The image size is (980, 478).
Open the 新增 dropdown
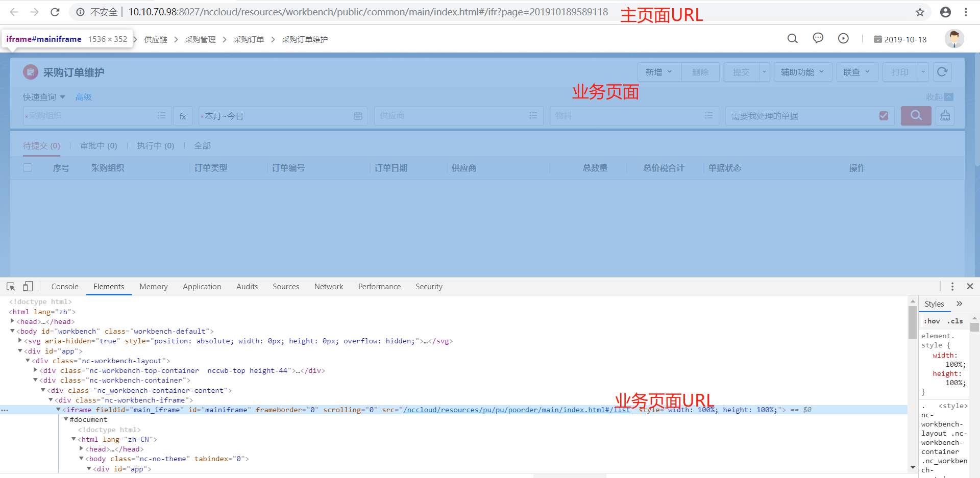[x=658, y=72]
